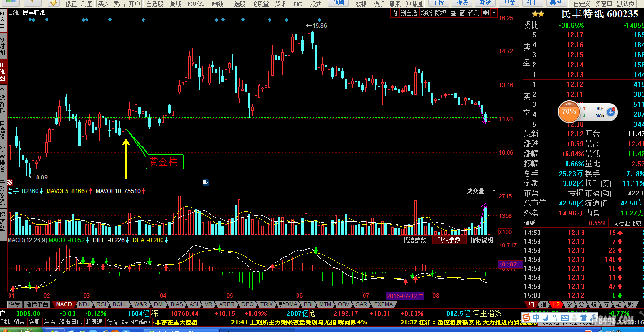Click 默认参数 above the MACD chart
This screenshot has width=644, height=332.
tap(449, 240)
